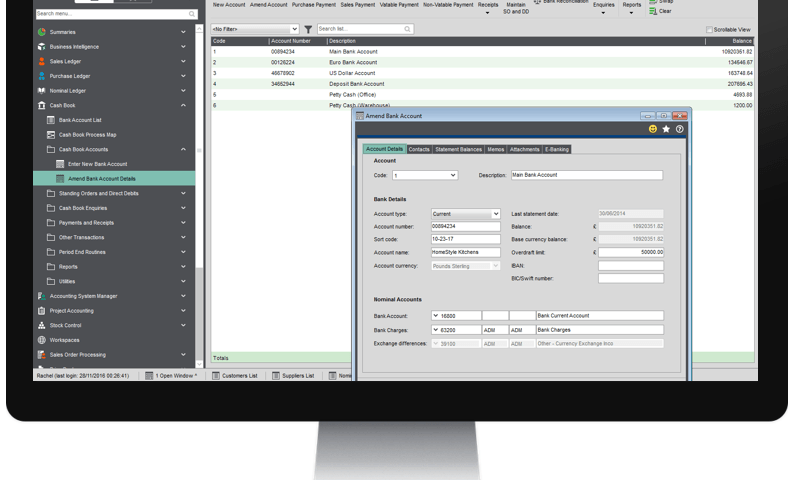Image resolution: width=795 pixels, height=480 pixels.
Task: Click the Sort code input field
Action: click(465, 239)
